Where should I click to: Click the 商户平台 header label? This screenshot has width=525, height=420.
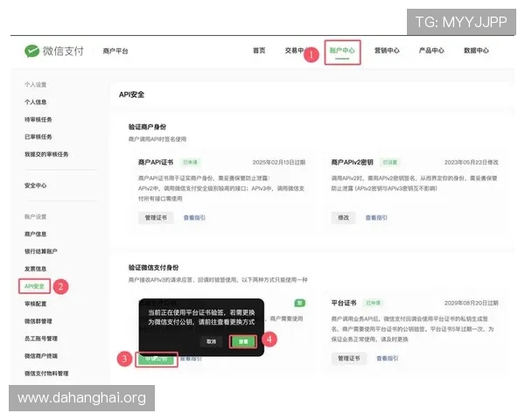(x=115, y=52)
